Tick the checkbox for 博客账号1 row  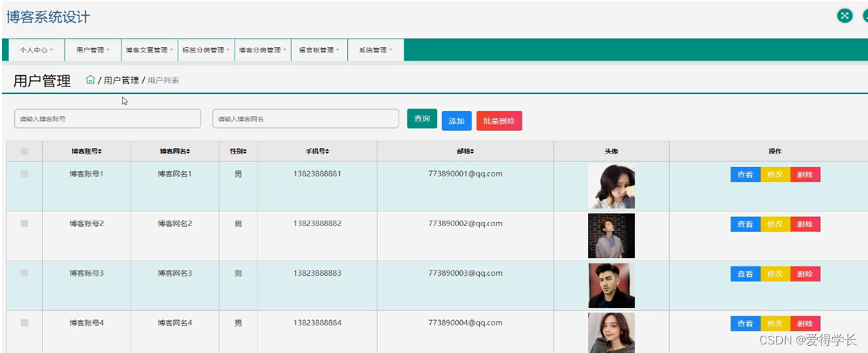pos(24,174)
